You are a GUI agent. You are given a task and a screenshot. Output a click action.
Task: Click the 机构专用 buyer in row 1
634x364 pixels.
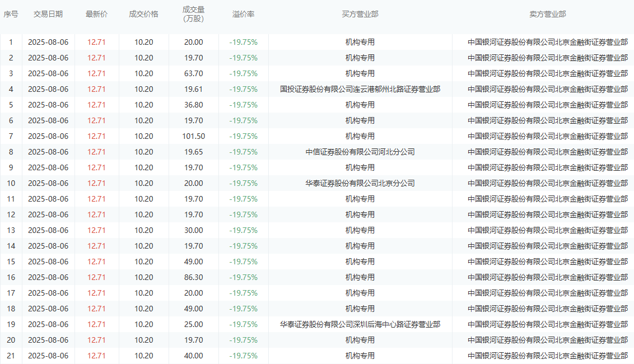coord(360,42)
